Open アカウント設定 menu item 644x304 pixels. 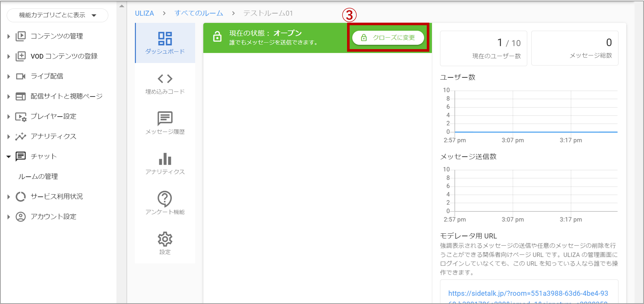[54, 217]
